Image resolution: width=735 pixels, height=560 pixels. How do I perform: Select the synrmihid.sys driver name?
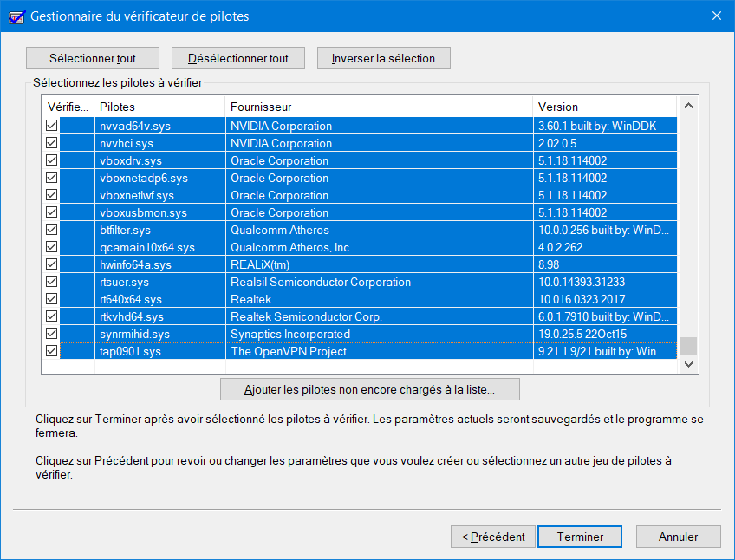pyautogui.click(x=134, y=335)
